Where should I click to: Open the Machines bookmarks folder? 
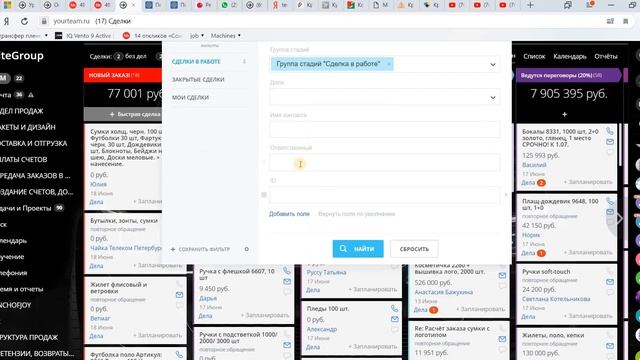[x=226, y=36]
